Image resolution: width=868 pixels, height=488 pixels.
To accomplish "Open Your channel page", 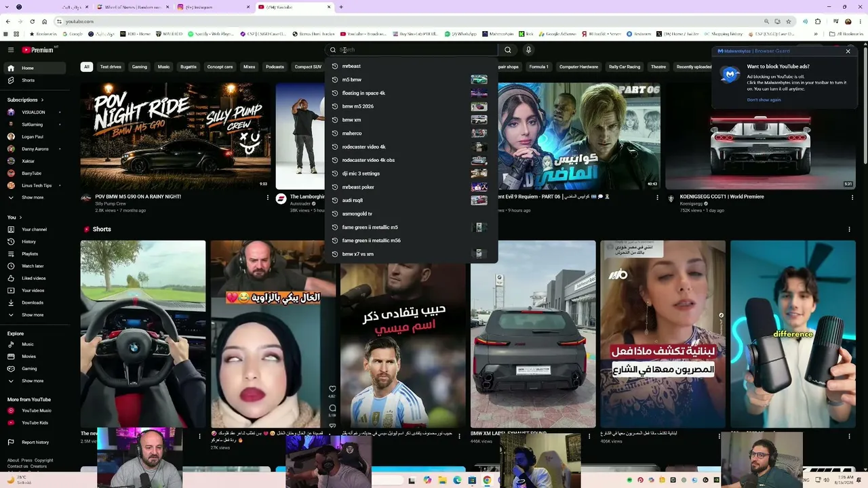I will (x=34, y=229).
